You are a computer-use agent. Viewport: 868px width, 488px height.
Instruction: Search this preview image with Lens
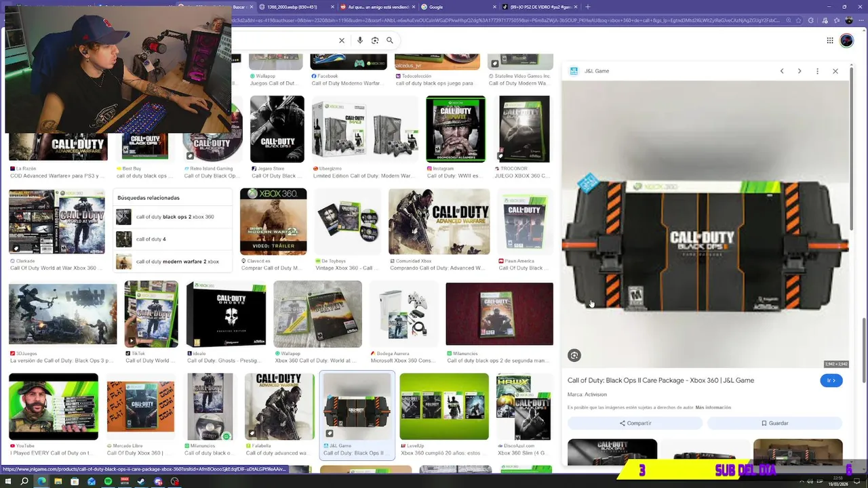pyautogui.click(x=574, y=355)
